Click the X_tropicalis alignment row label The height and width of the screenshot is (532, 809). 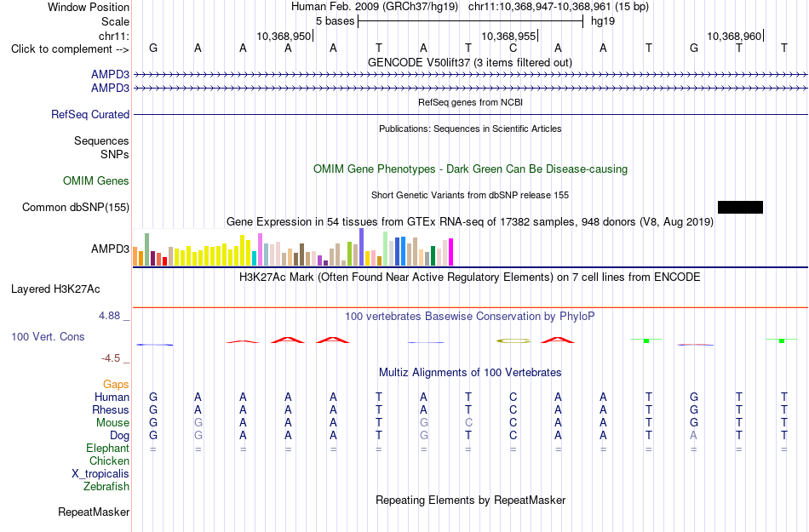[100, 474]
